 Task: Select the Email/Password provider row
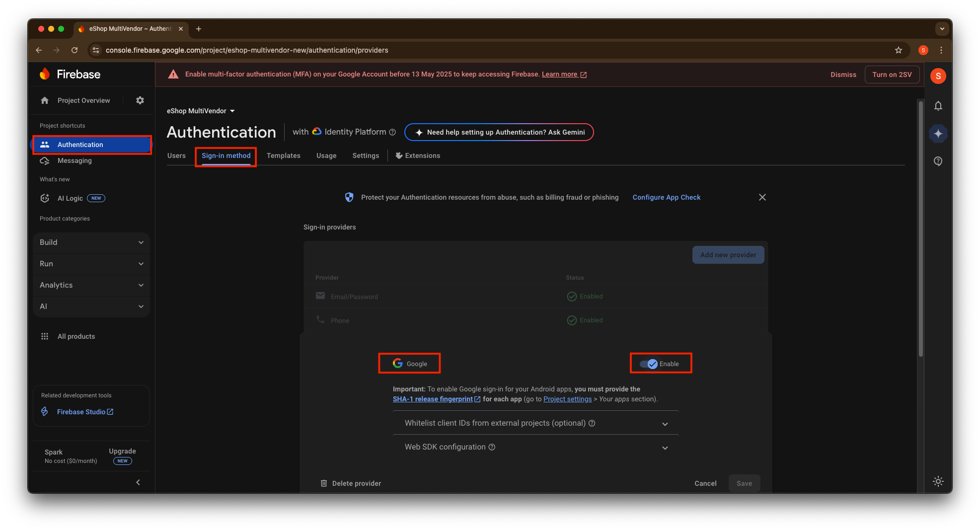[x=535, y=297]
